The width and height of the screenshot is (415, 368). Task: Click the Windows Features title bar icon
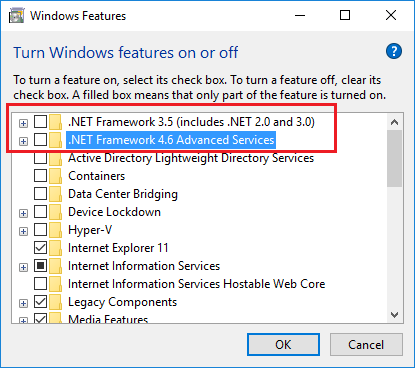point(16,16)
